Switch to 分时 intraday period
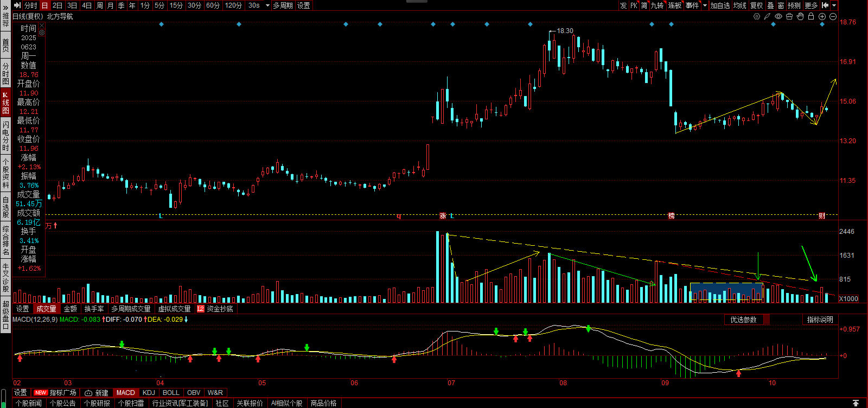Image resolution: width=868 pixels, height=408 pixels. pos(31,5)
